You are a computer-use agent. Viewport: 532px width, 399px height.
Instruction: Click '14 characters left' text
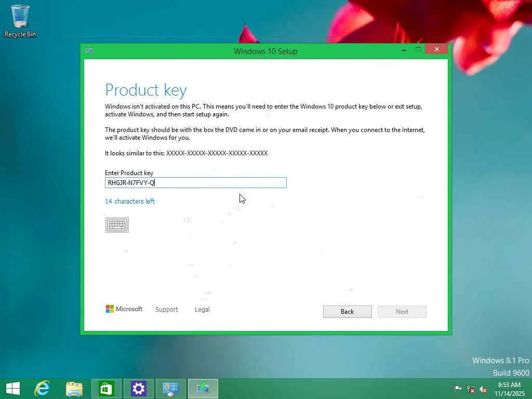pos(130,201)
